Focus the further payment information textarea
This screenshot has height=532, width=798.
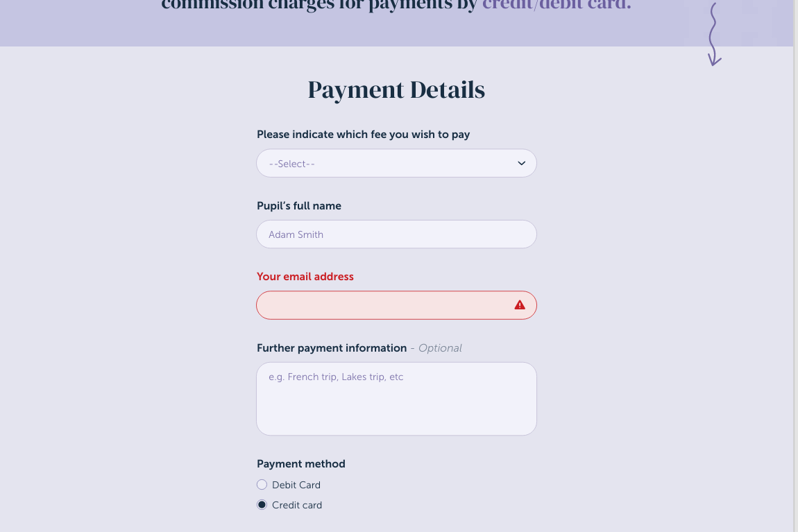click(396, 399)
